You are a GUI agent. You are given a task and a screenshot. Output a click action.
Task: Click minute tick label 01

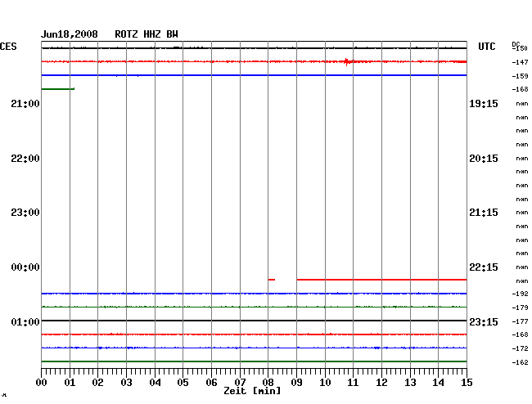tap(70, 383)
